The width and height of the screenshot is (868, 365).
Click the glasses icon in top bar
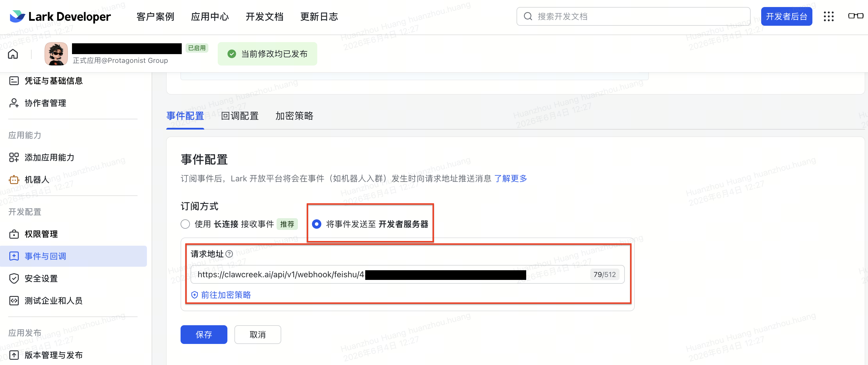[855, 16]
